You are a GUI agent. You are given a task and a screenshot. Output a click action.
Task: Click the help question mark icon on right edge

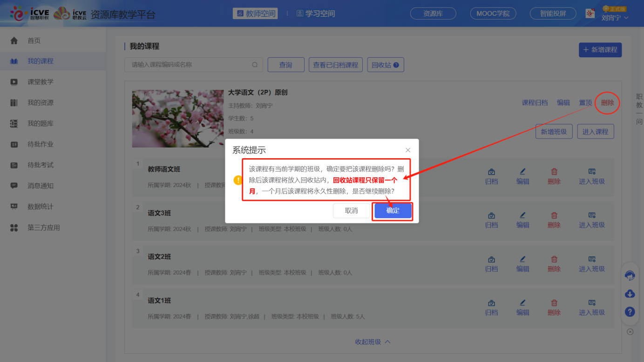[630, 312]
